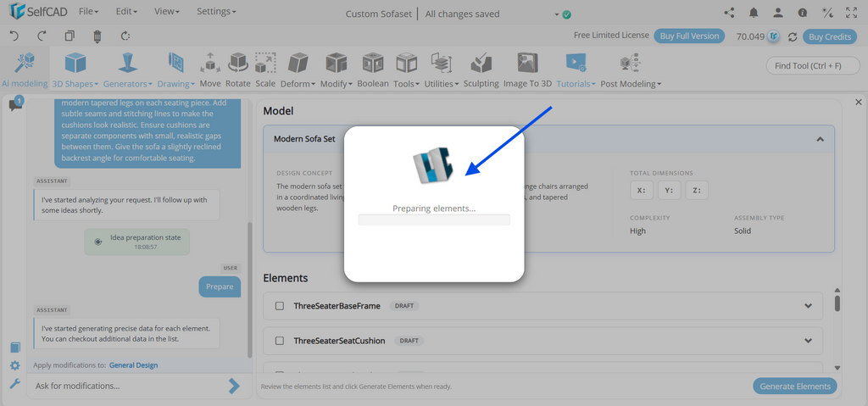Viewport: 868px width, 406px height.
Task: Click the refresh credits icon
Action: (x=793, y=36)
